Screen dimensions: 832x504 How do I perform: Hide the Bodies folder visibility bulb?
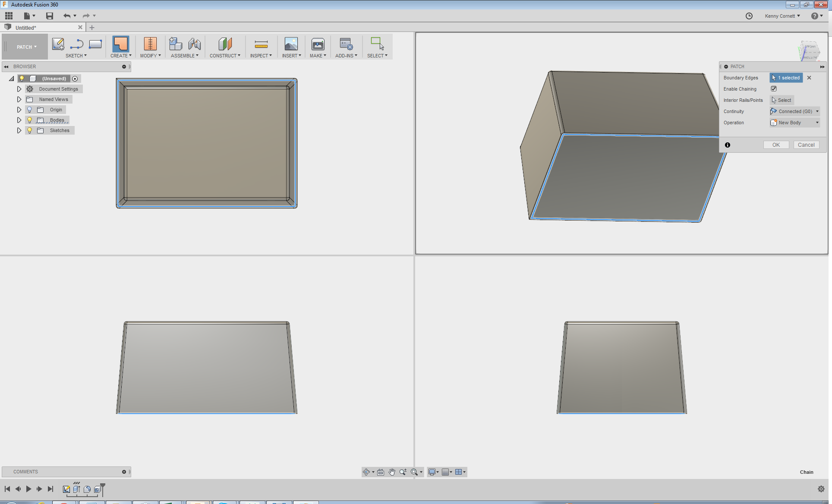[29, 120]
